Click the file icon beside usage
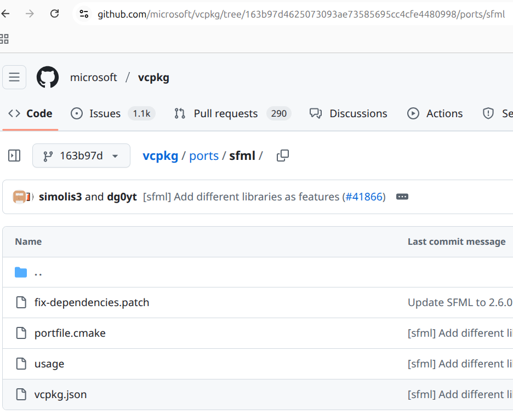This screenshot has width=513, height=420. (21, 364)
